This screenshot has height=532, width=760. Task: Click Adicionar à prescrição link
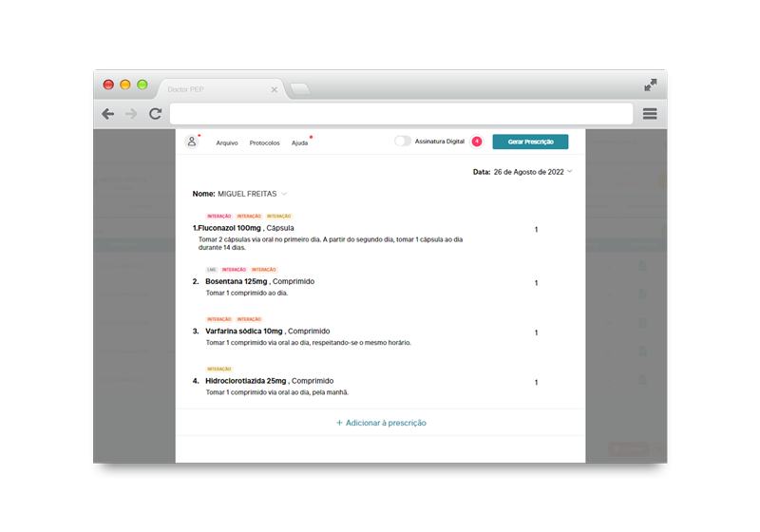[x=381, y=423]
